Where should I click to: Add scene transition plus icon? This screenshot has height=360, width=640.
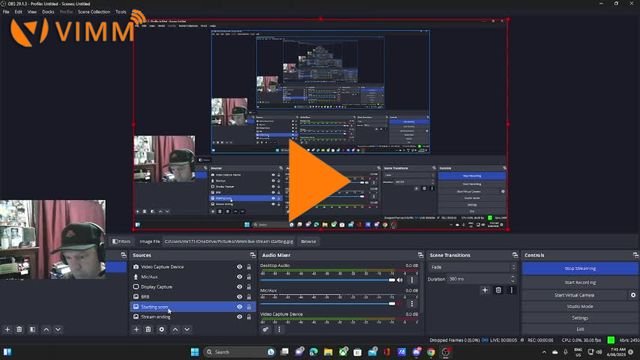(485, 290)
